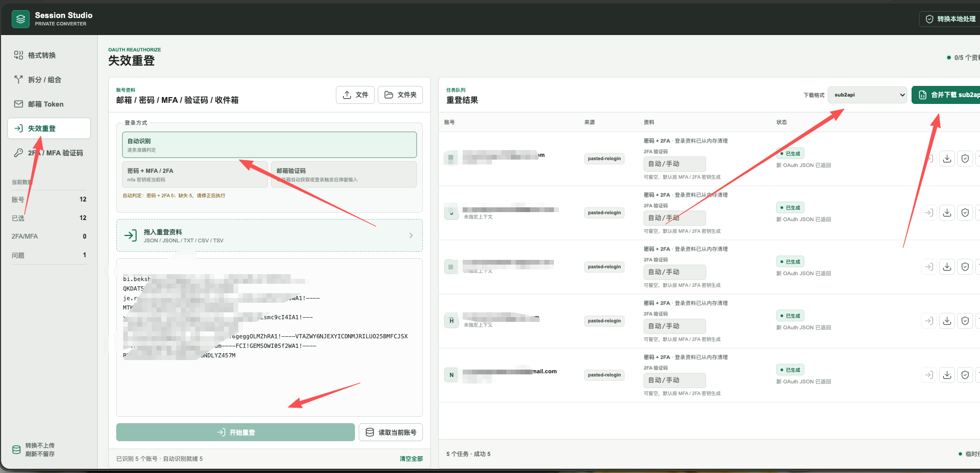Click the database icon beside 转换不上传

tap(16, 450)
